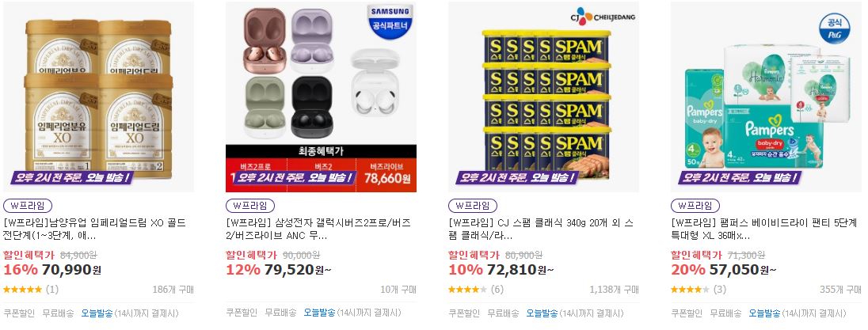Viewport: 868px width, 330px height.
Task: Click the 오늘발송 label under the SPAM product
Action: pyautogui.click(x=542, y=313)
